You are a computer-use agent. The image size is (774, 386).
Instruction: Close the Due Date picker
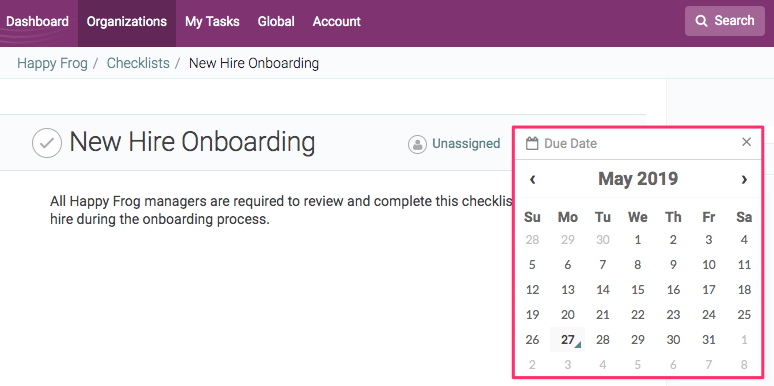click(x=746, y=142)
